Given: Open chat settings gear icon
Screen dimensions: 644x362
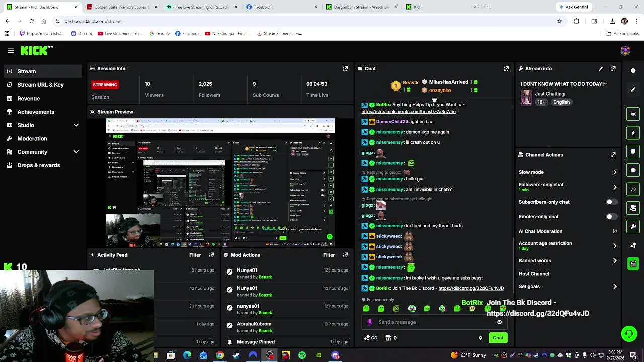Looking at the screenshot, I should pos(480,338).
